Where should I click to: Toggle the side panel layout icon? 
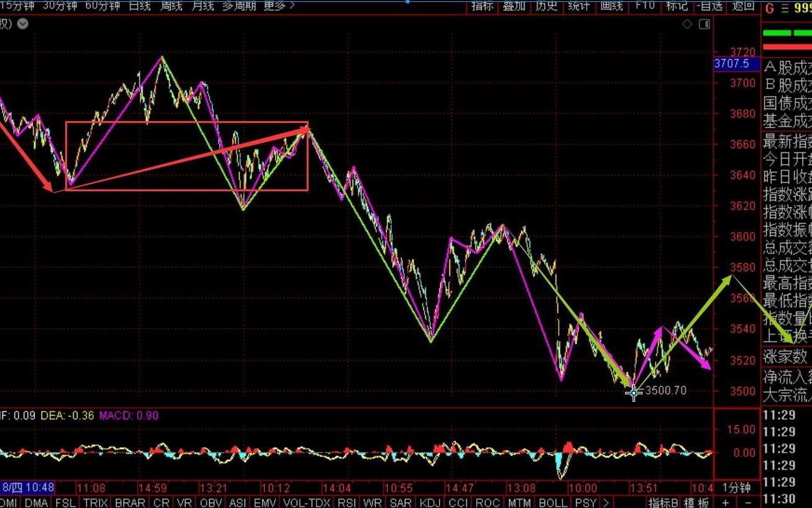[704, 24]
